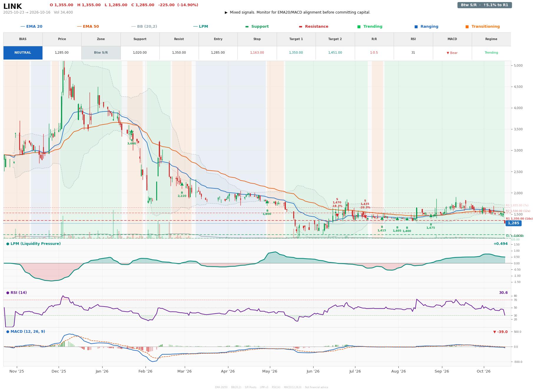Toggle the EMA 50 legend entry

88,27
